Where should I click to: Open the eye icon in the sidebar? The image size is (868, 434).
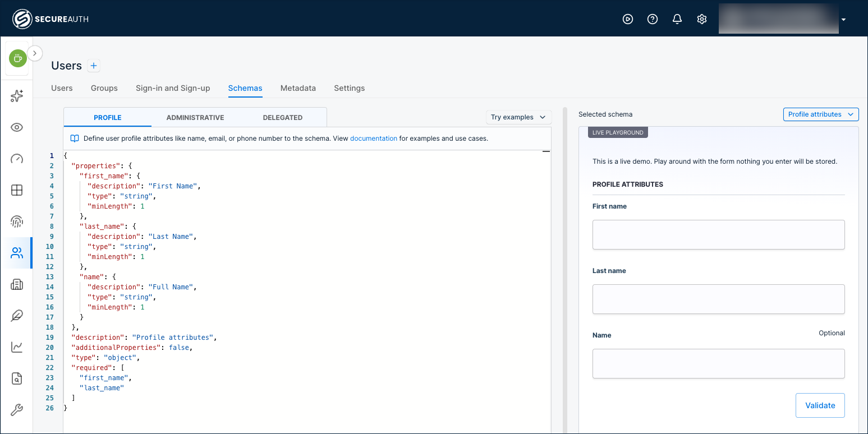(17, 127)
